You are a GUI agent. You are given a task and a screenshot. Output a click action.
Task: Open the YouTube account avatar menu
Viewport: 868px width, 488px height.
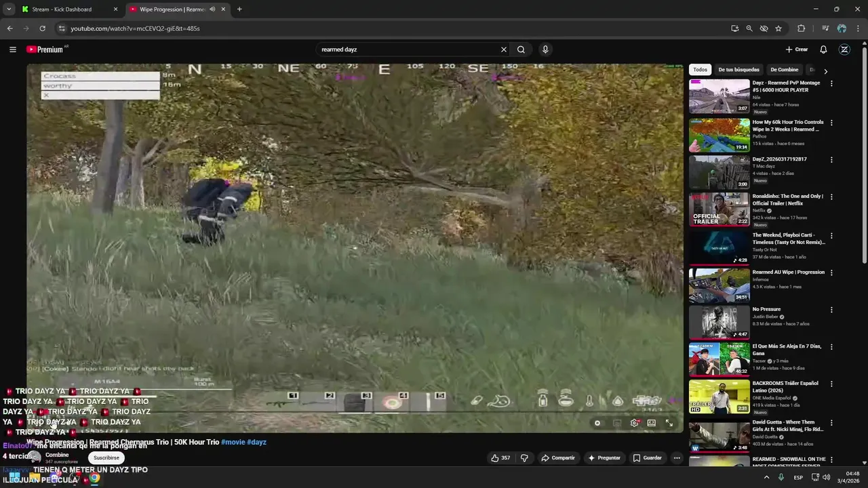(844, 49)
